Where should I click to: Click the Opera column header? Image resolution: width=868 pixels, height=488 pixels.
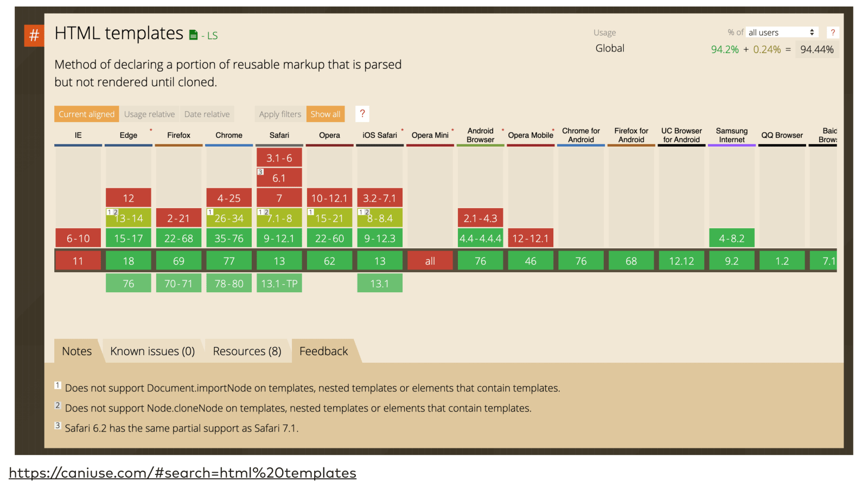pos(329,135)
